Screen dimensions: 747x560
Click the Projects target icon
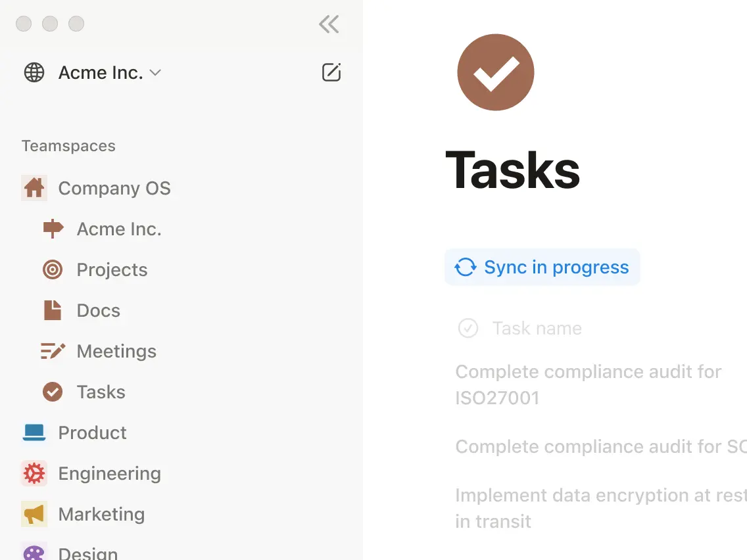point(52,269)
